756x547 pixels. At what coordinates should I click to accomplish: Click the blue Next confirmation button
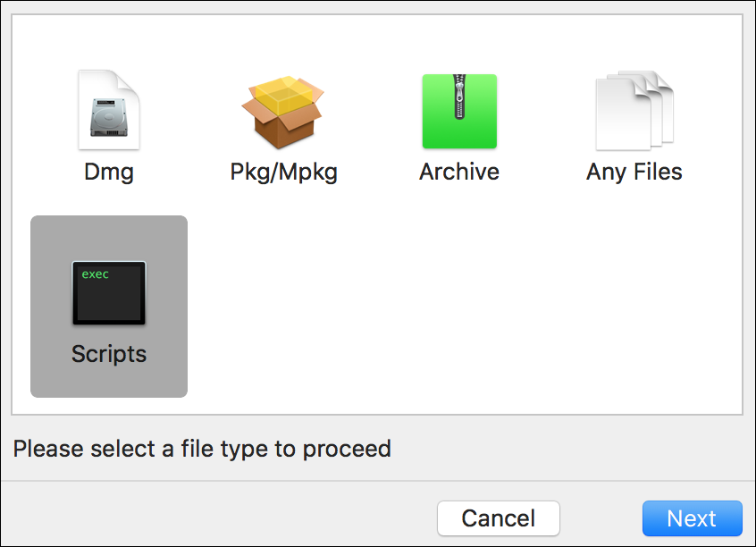click(692, 518)
